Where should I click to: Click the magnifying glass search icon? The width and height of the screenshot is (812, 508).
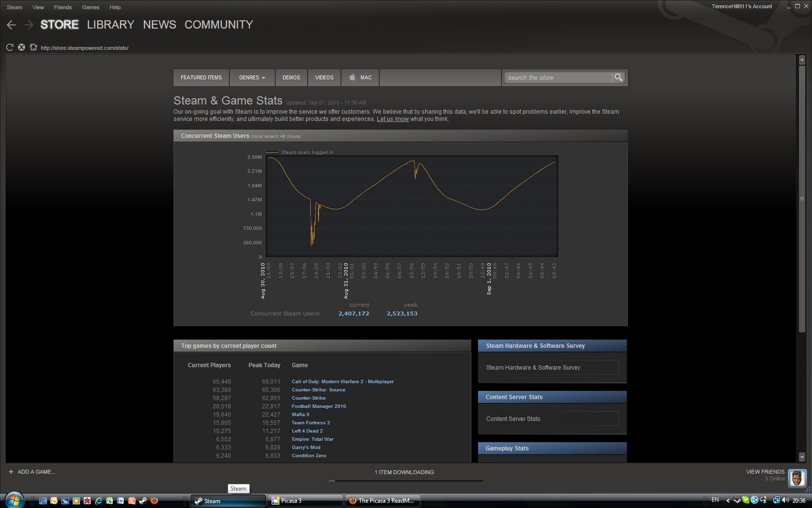pos(618,77)
